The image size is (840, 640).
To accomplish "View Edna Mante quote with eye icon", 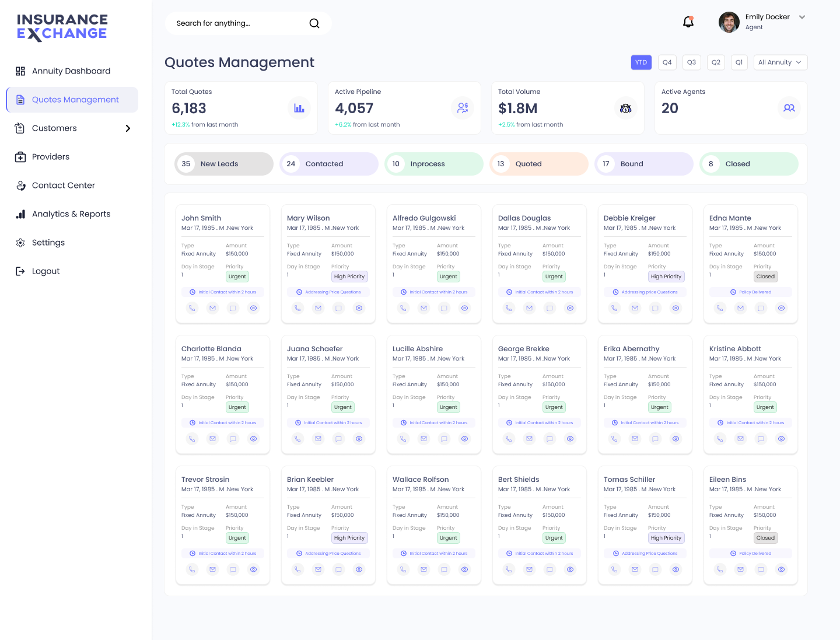I will click(781, 308).
